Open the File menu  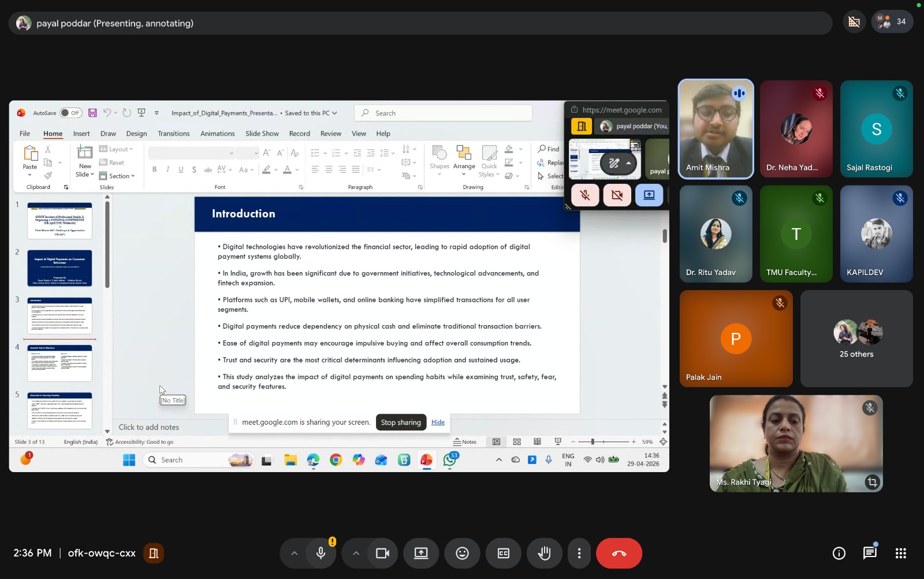click(25, 133)
